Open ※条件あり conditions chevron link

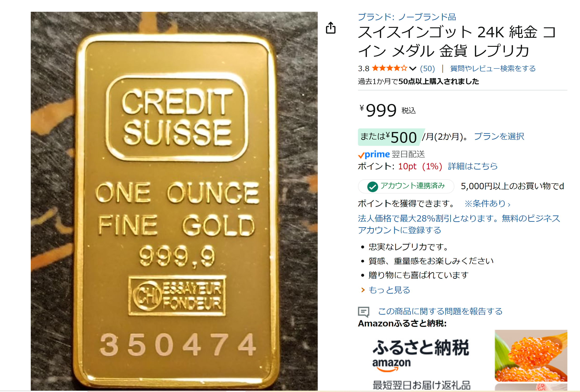(x=487, y=203)
